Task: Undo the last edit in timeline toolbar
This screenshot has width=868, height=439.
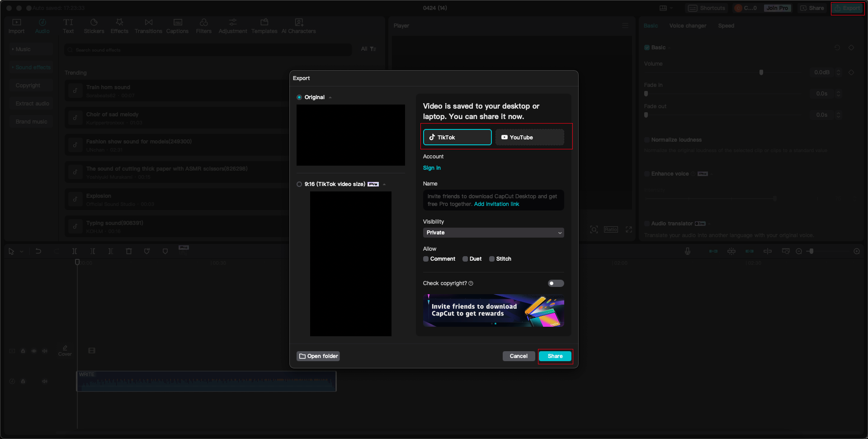Action: tap(38, 251)
